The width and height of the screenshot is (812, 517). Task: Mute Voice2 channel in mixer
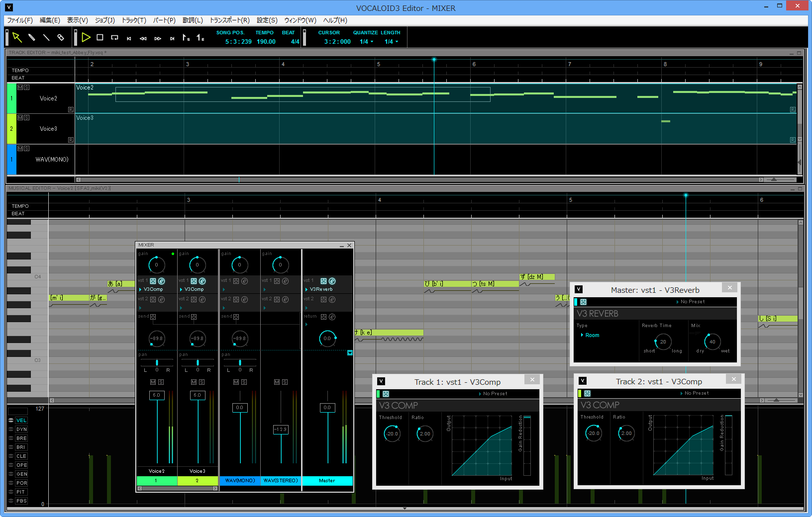click(153, 382)
